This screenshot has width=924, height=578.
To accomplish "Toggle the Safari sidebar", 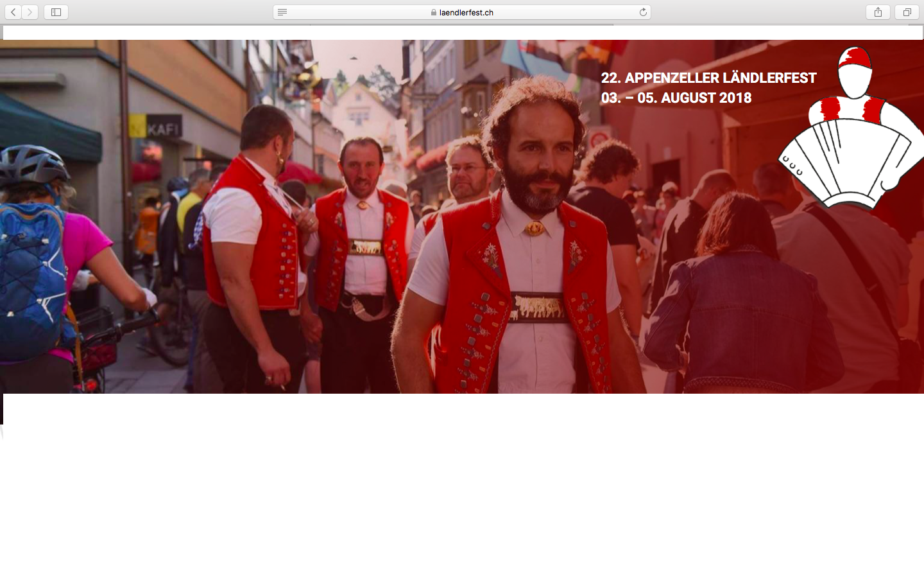I will [56, 12].
